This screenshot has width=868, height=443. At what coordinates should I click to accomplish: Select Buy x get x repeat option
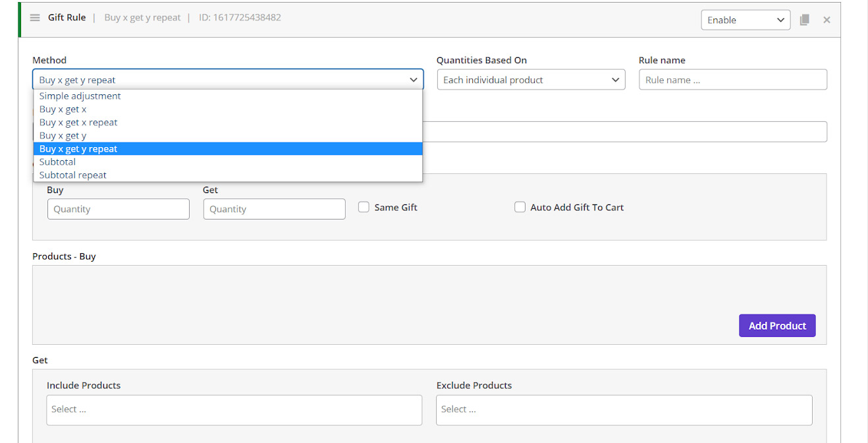click(78, 123)
